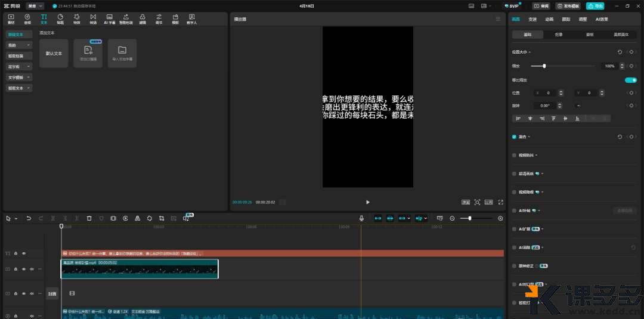644x319 pixels.
Task: Open the 贴纸 stickers tab icon
Action: point(60,19)
